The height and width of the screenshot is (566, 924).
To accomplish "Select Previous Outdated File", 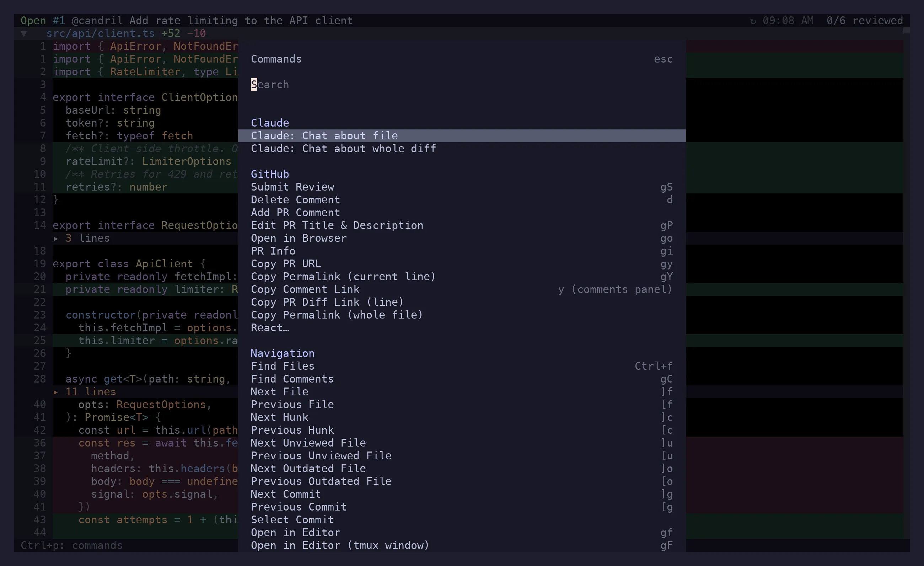I will pos(462,481).
